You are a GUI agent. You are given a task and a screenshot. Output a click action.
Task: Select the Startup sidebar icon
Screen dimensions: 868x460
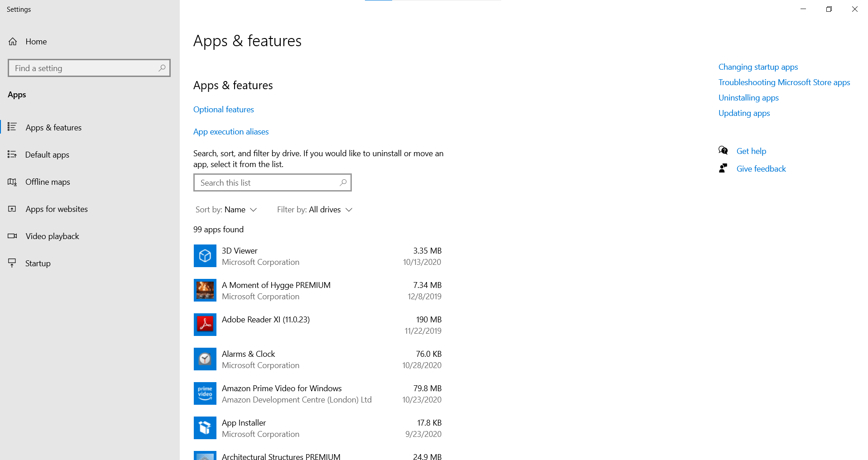point(12,263)
